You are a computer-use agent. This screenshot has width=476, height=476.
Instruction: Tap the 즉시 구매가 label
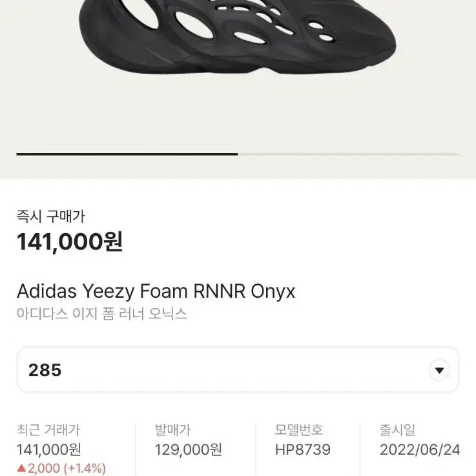pos(50,216)
